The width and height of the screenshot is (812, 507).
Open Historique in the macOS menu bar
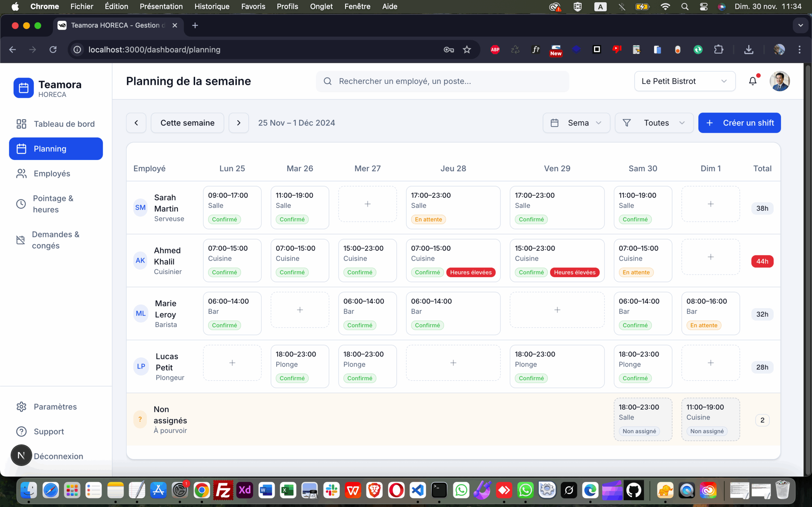212,6
